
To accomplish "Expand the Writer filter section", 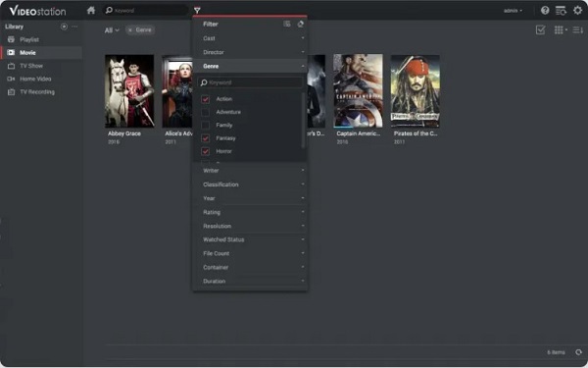I will click(x=251, y=171).
